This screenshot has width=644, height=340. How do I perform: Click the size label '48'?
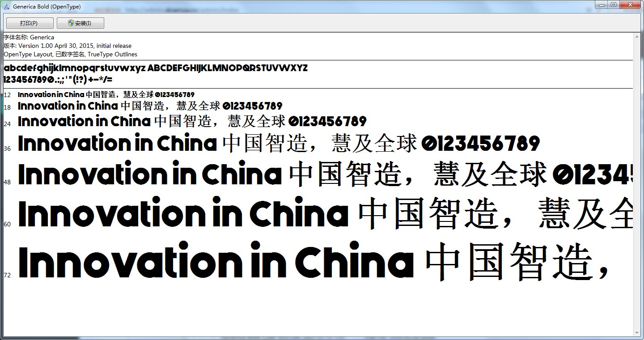click(x=7, y=182)
